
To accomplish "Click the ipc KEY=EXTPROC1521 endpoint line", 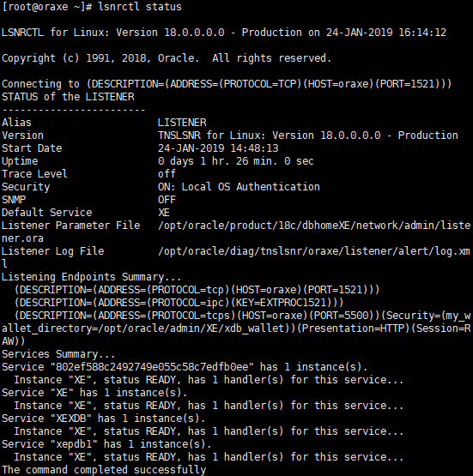I will pos(179,303).
